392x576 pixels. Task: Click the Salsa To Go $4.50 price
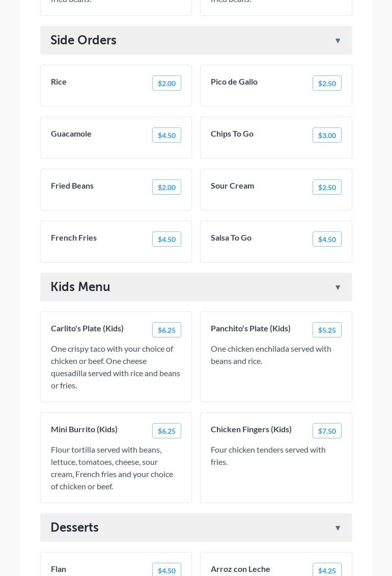pos(327,240)
